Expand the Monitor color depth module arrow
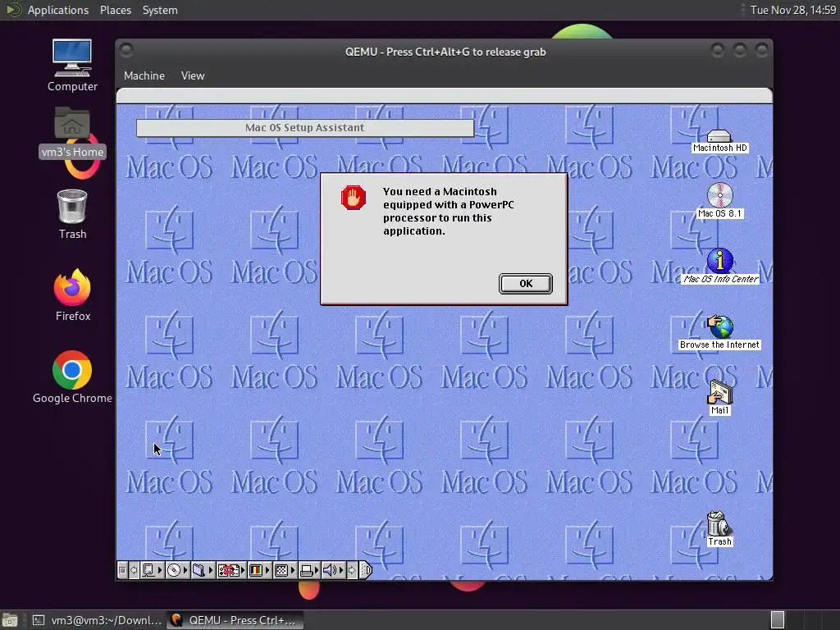Screen dimensions: 840x630 click(267, 571)
